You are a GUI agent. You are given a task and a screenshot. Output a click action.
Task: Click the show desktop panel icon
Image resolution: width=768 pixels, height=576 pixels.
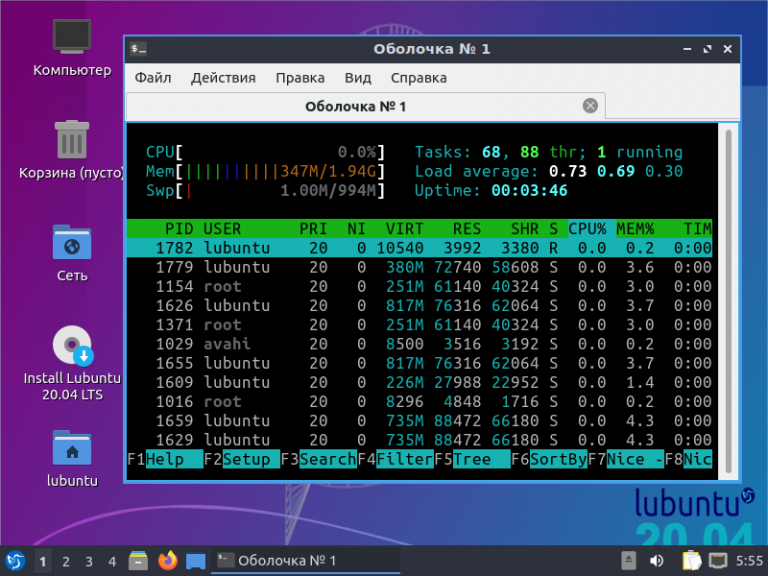pyautogui.click(x=196, y=561)
